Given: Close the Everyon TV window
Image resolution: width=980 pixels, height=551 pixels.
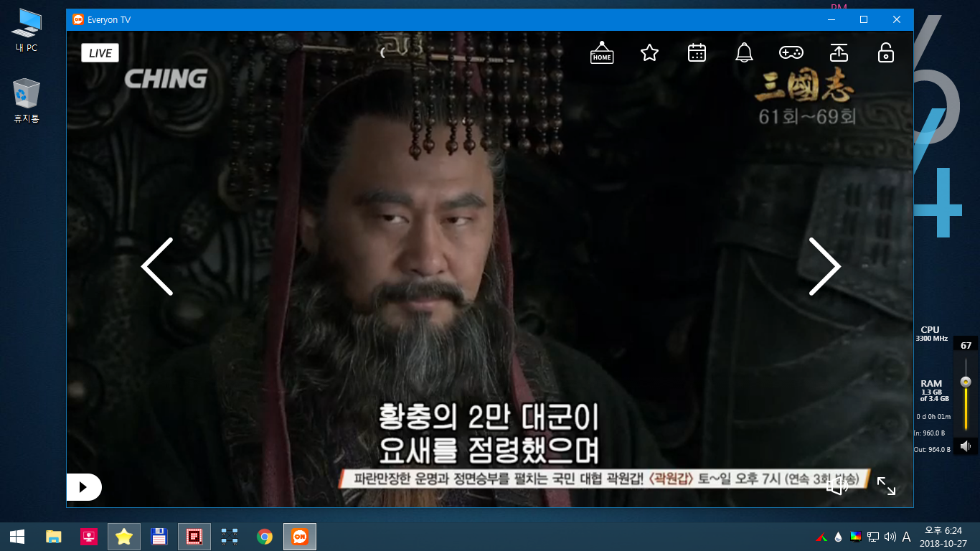Looking at the screenshot, I should point(897,19).
